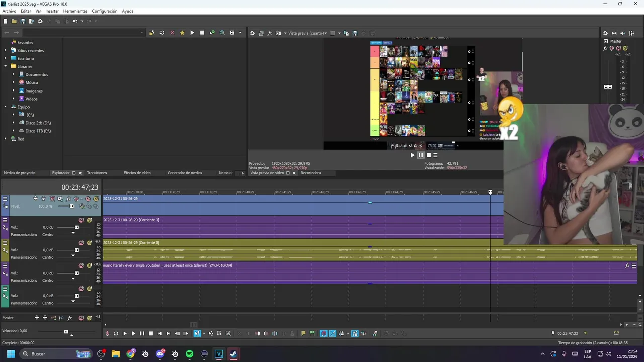Solo video track 1
The image size is (644, 362).
96,199
